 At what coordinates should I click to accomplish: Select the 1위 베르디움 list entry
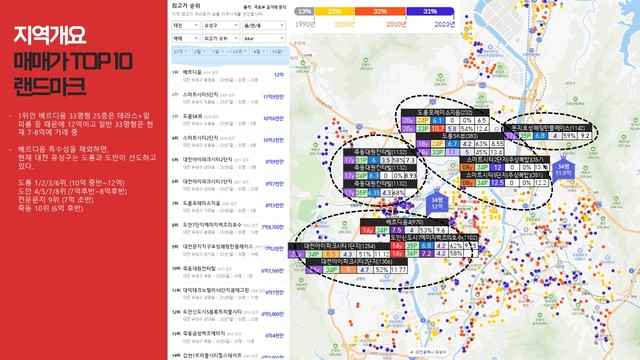tap(228, 76)
